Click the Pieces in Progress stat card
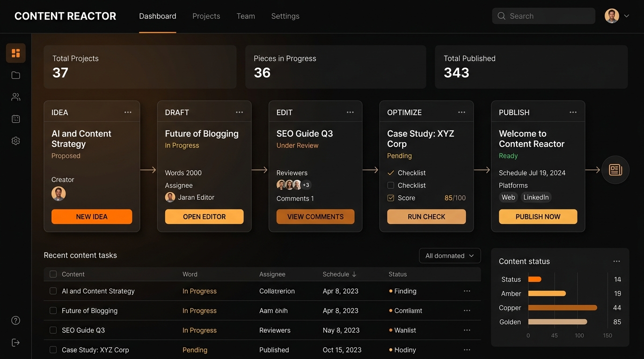The image size is (644, 359). 336,67
